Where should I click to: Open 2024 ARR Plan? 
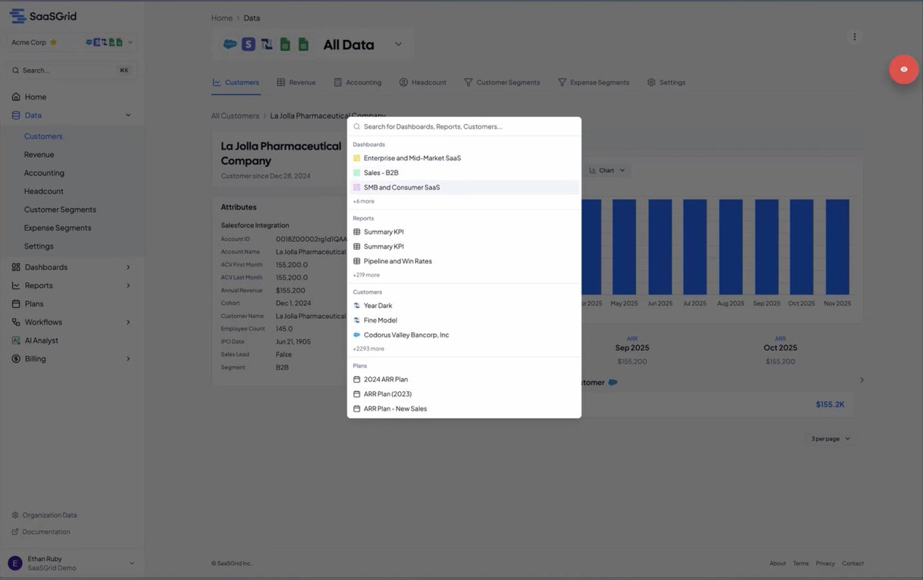point(464,380)
